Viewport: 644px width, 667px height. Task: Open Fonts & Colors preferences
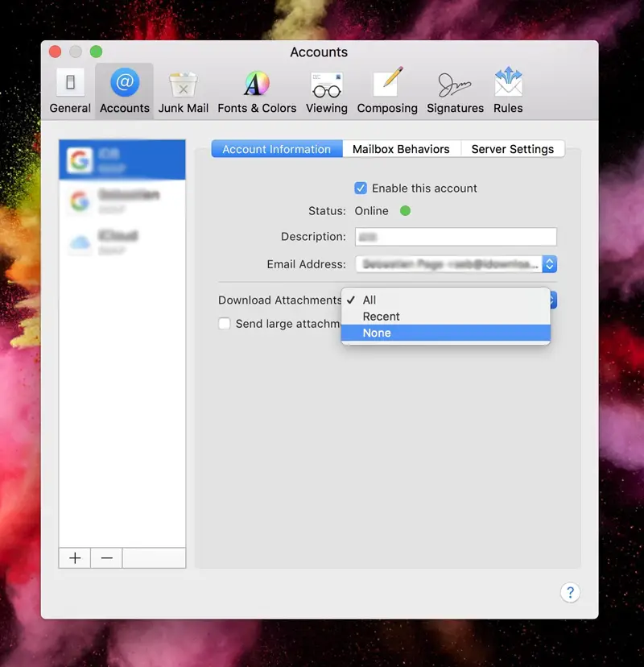tap(257, 91)
